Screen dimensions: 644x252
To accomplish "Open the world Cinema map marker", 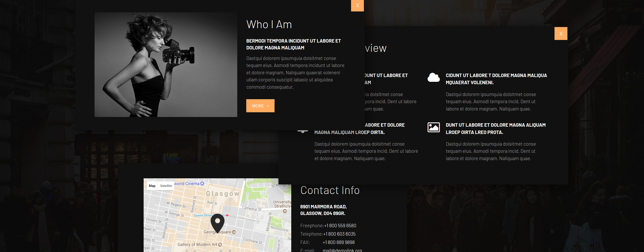I will [x=202, y=183].
